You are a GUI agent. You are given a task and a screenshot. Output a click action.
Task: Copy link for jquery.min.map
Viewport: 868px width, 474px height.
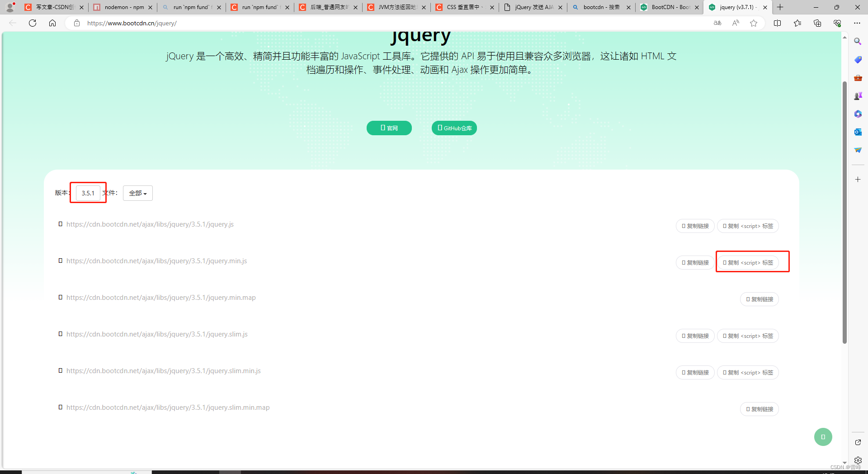[759, 299]
